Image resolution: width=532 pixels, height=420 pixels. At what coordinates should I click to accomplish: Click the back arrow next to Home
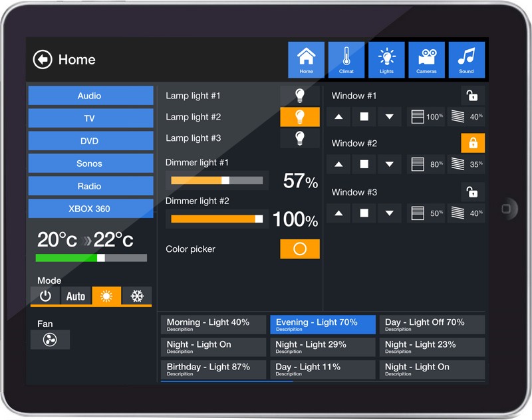42,59
